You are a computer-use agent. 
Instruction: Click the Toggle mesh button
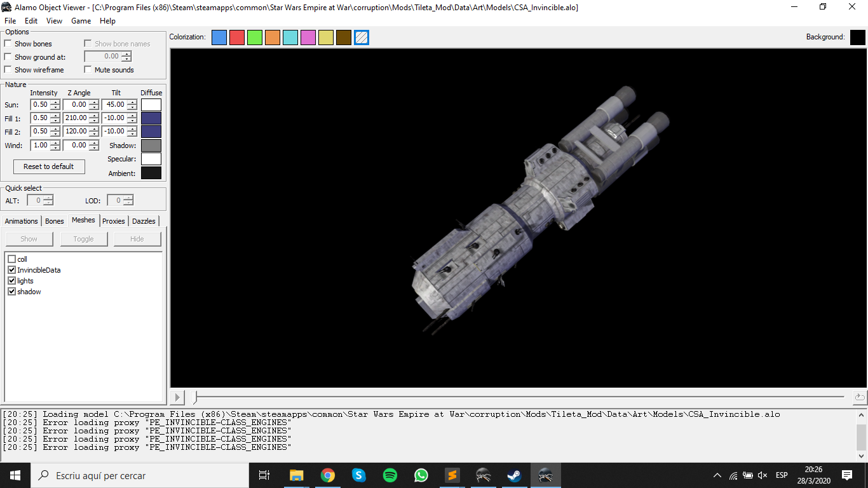[83, 239]
